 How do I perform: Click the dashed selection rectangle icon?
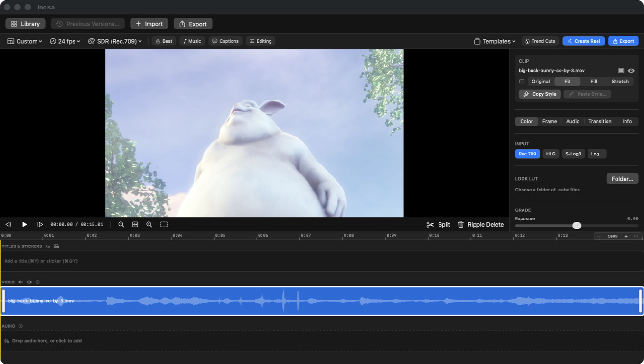[164, 224]
